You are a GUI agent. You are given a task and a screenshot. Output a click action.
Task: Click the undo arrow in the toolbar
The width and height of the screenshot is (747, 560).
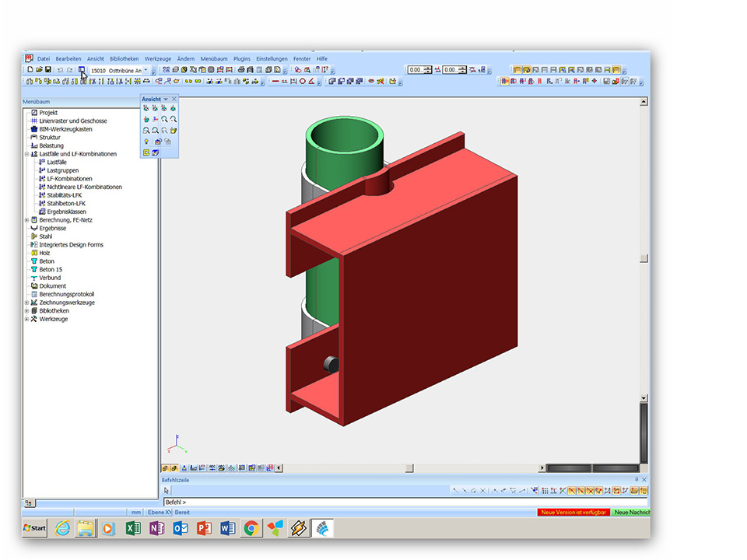point(60,70)
